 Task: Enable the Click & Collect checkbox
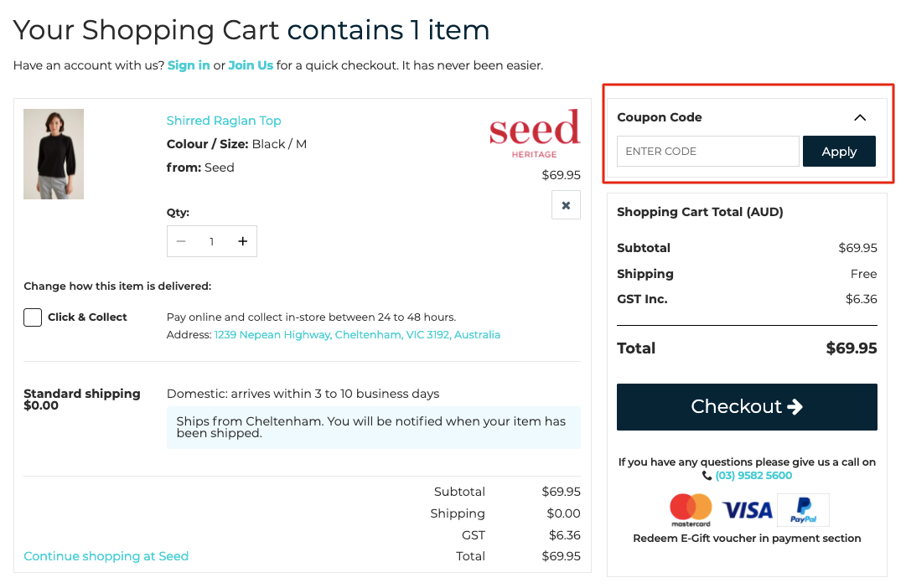coord(33,317)
